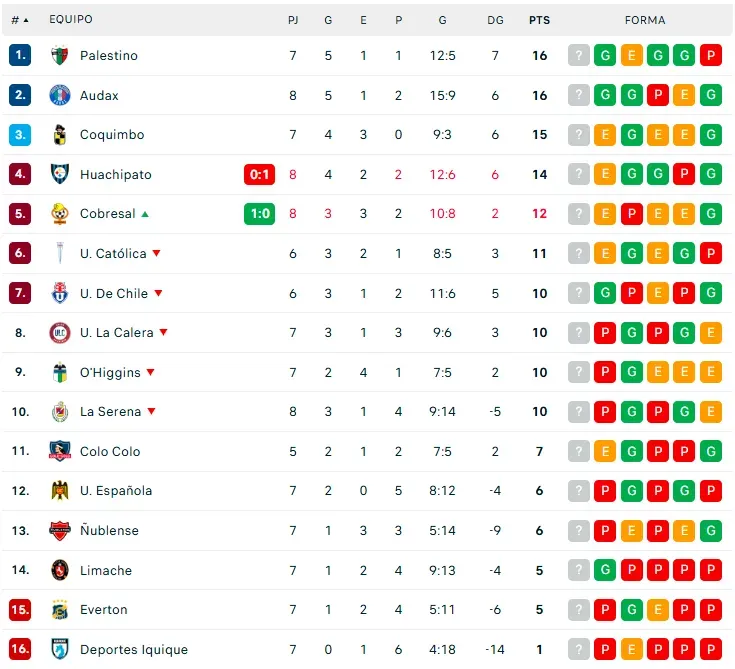The image size is (735, 669).
Task: Click the Everton team crest icon
Action: pos(60,610)
